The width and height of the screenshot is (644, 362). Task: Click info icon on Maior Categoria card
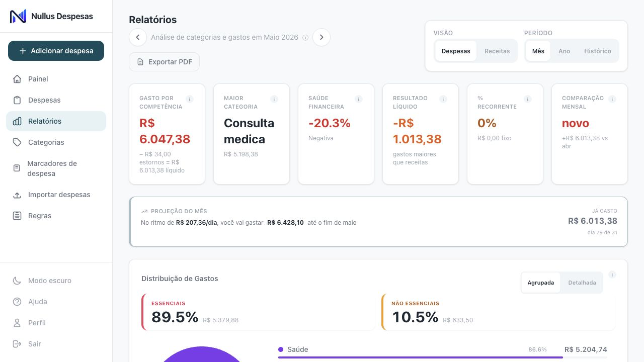pyautogui.click(x=274, y=99)
